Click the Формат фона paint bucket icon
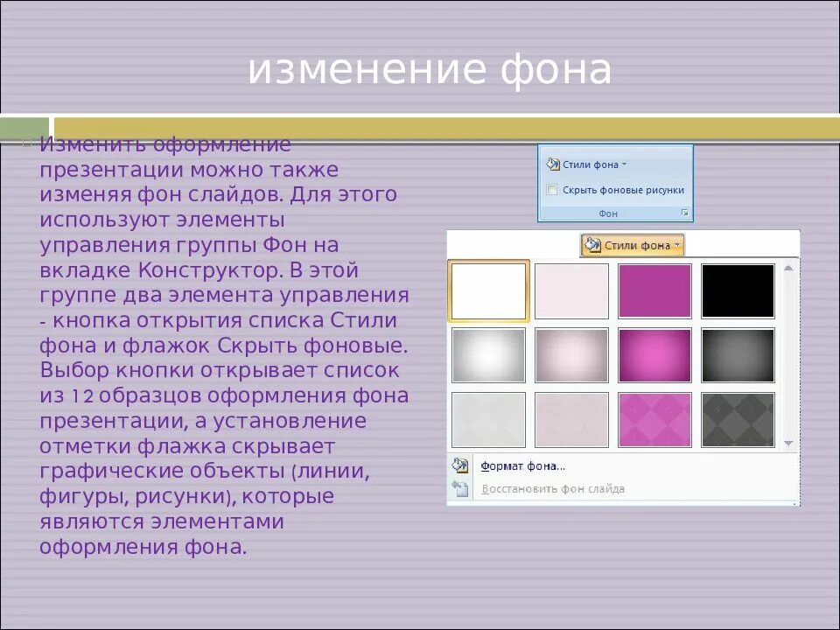The width and height of the screenshot is (840, 630). 460,465
